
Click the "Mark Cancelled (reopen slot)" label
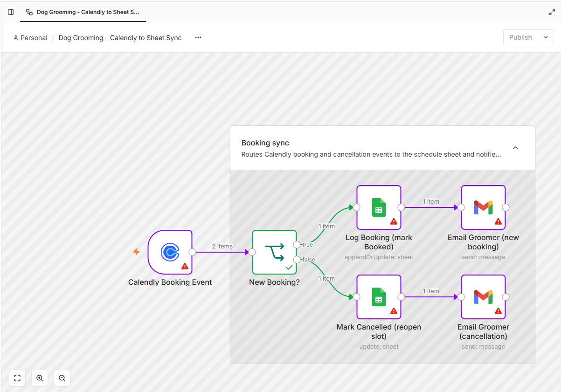pyautogui.click(x=379, y=331)
